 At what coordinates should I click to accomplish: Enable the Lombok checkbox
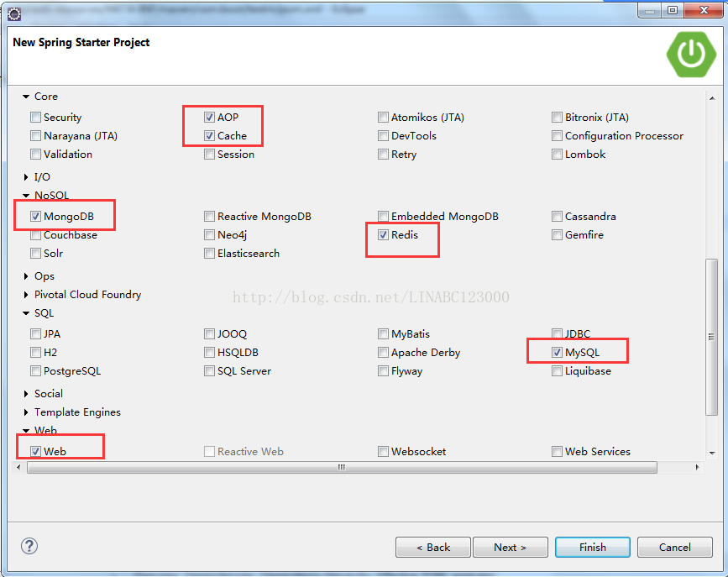point(558,155)
